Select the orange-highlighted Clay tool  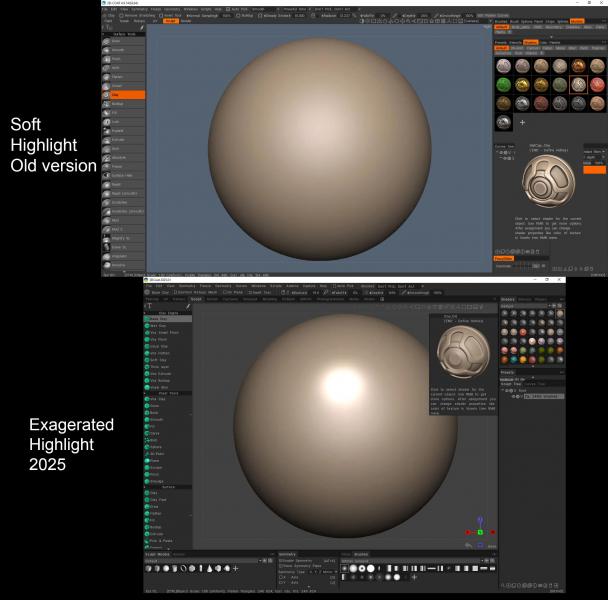pyautogui.click(x=122, y=94)
